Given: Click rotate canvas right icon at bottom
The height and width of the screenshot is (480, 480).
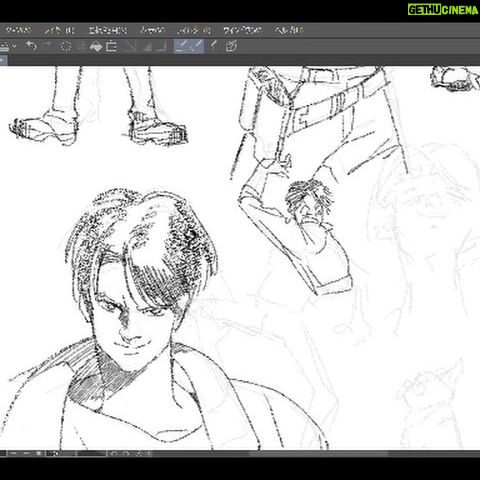Looking at the screenshot, I should pos(126,453).
